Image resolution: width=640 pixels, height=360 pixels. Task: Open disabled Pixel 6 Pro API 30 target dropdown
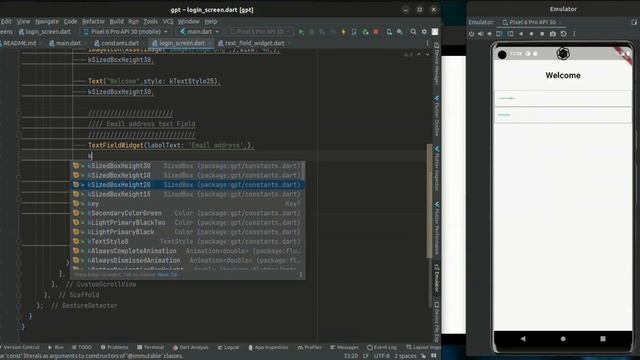click(260, 31)
